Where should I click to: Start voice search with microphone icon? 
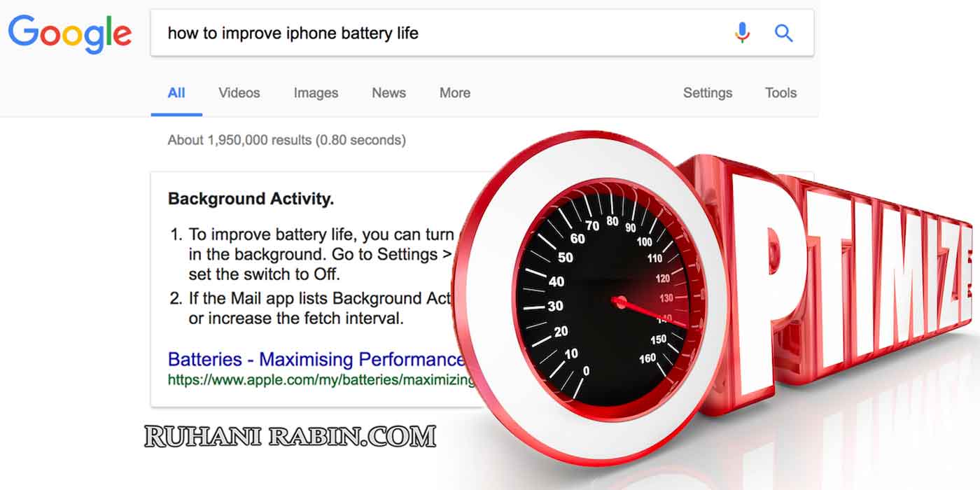pos(743,33)
